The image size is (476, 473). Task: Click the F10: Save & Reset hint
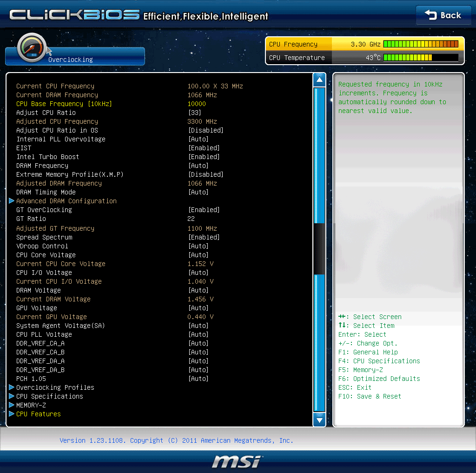[370, 396]
